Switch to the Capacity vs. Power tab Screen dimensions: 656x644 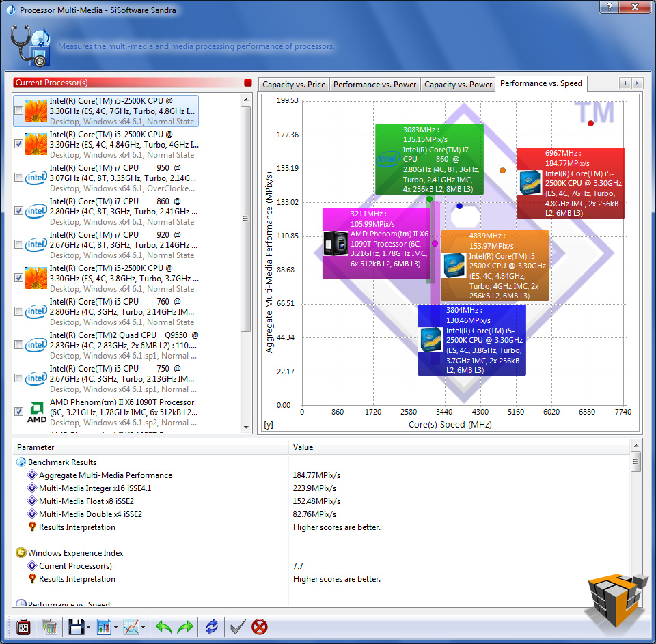click(x=458, y=85)
